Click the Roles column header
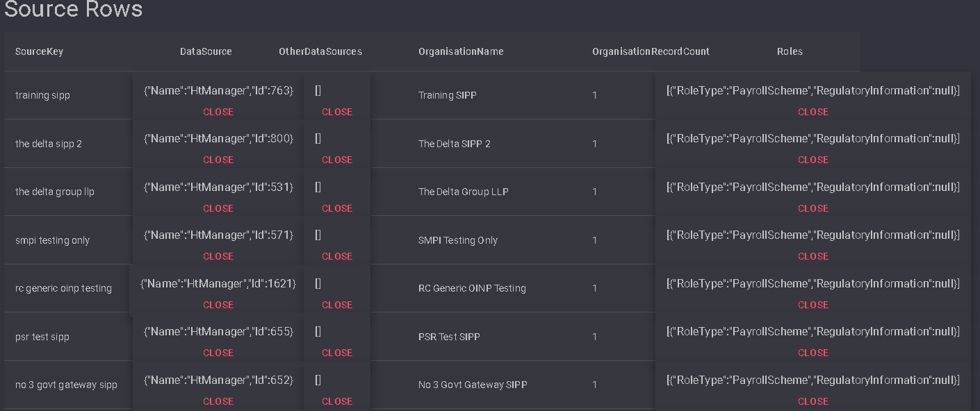 tap(790, 51)
